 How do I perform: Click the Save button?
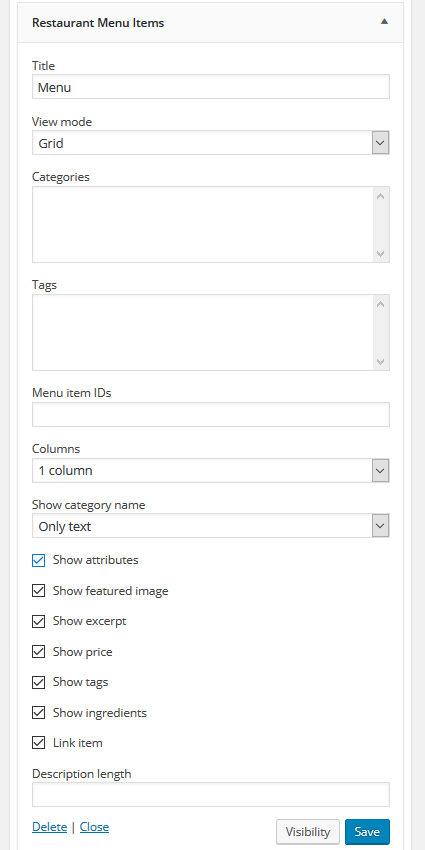pyautogui.click(x=367, y=832)
